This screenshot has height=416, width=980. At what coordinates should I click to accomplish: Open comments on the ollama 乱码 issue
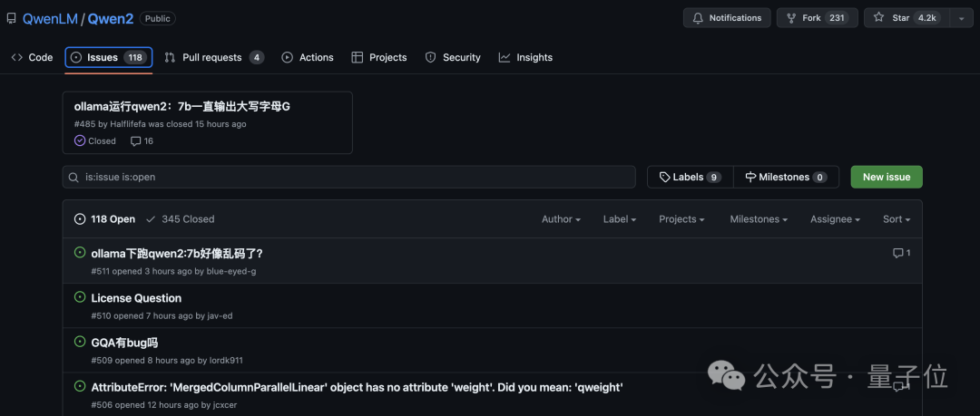click(x=901, y=253)
